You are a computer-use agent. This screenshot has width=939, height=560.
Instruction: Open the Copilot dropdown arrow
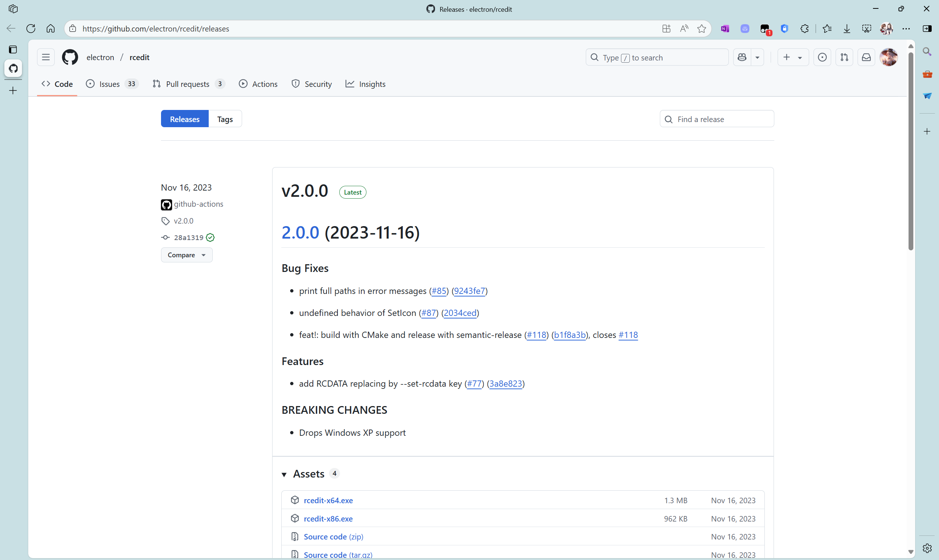[x=757, y=58]
